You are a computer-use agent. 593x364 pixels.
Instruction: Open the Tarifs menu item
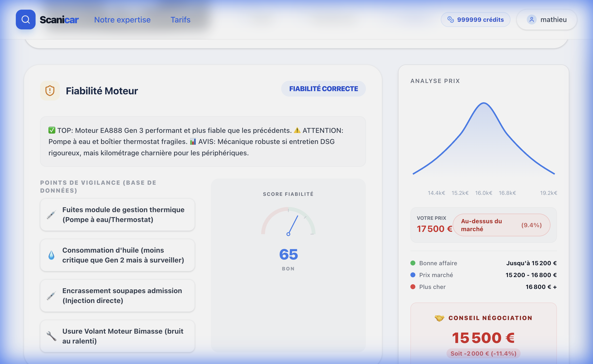180,20
